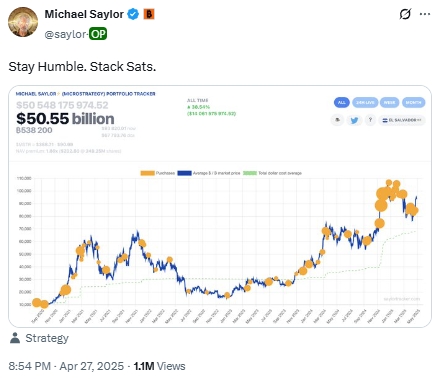Toggle the Total dollar cost average legend
Viewport: 441px width, 379px height.
[x=272, y=173]
